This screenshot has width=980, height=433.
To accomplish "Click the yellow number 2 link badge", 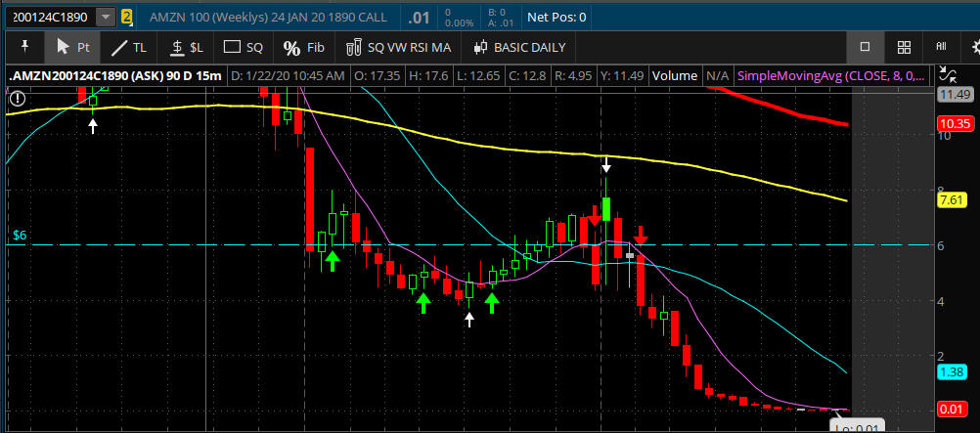I will (x=127, y=17).
